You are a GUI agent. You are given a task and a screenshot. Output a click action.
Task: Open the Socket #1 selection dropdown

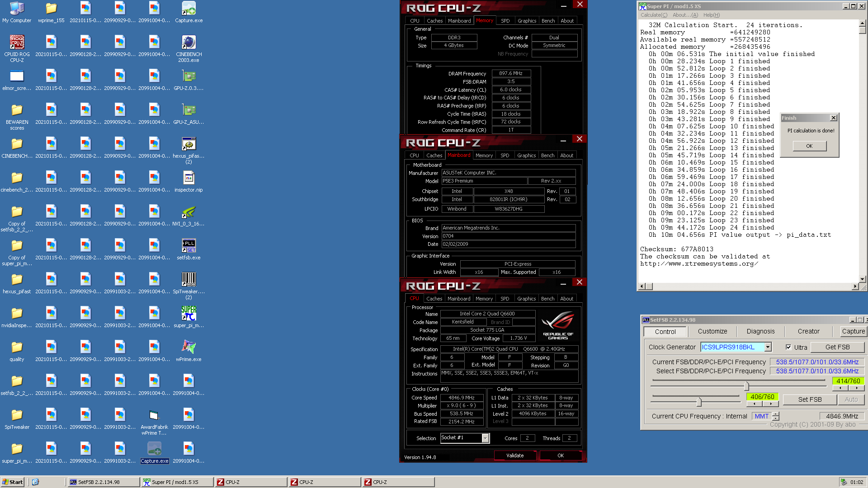485,438
